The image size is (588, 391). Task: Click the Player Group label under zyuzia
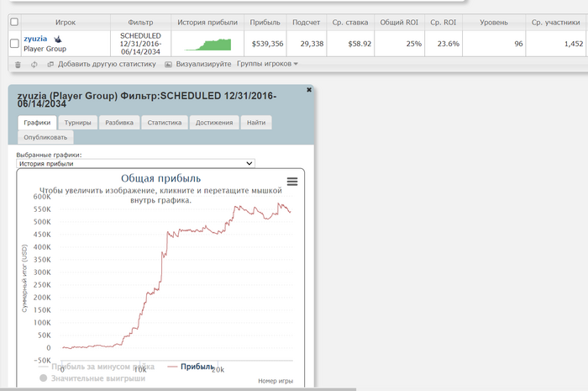click(45, 49)
